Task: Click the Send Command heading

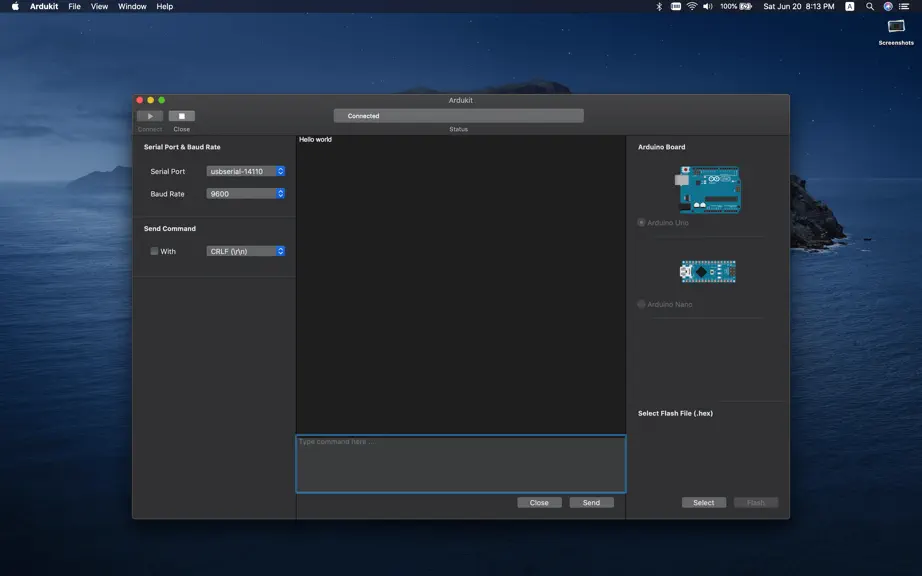Action: pos(170,229)
